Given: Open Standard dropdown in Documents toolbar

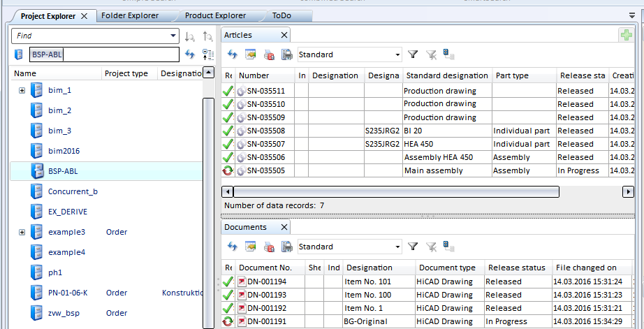Looking at the screenshot, I should tap(397, 247).
